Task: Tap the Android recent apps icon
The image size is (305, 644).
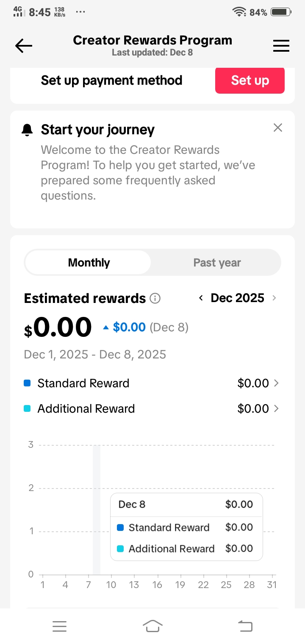Action: click(59, 626)
